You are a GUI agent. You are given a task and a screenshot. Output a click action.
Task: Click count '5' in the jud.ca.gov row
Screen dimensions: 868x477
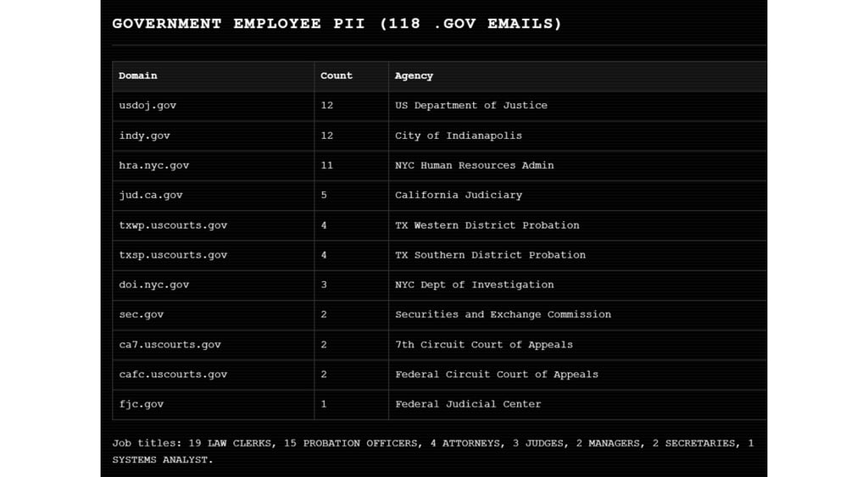point(351,196)
